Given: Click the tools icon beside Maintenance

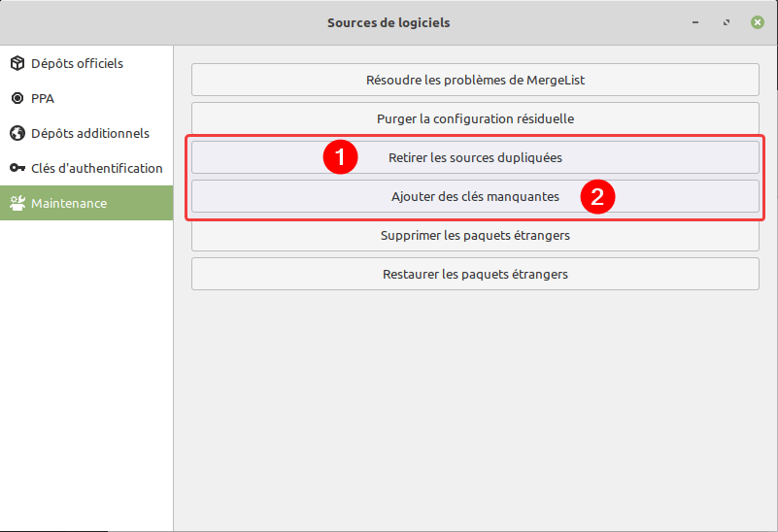Looking at the screenshot, I should pos(17,204).
